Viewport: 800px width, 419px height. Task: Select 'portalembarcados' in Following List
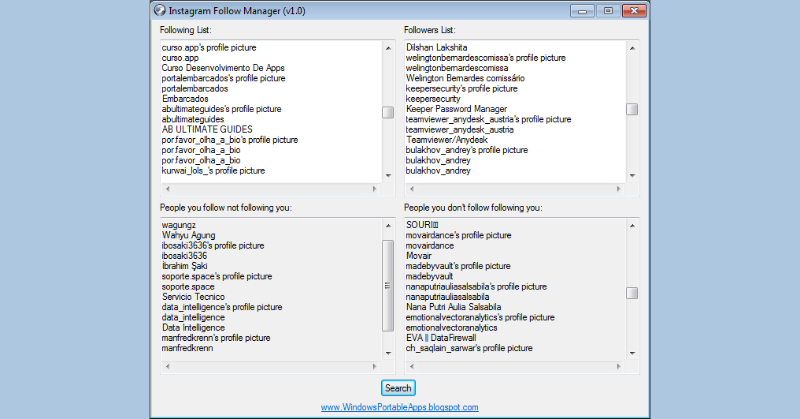pyautogui.click(x=195, y=88)
